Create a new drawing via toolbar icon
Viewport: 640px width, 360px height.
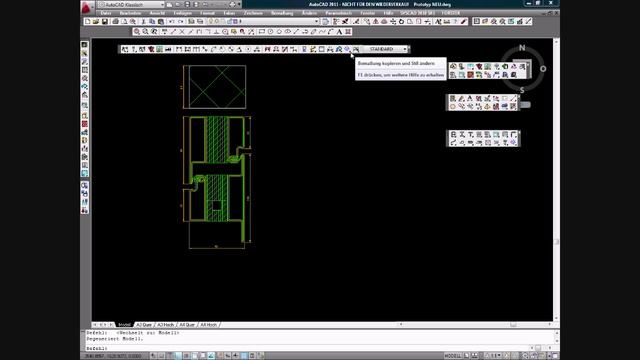(x=87, y=21)
